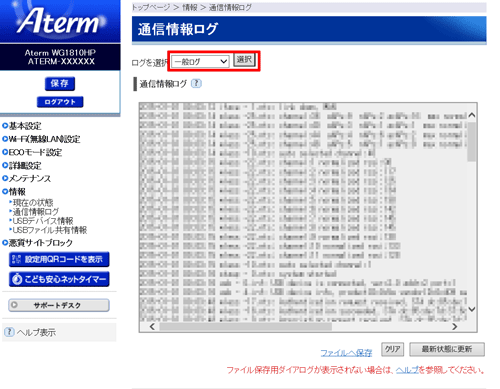Click the log area scroll-up arrow
Viewport: 500px width, 389px height.
pos(472,115)
